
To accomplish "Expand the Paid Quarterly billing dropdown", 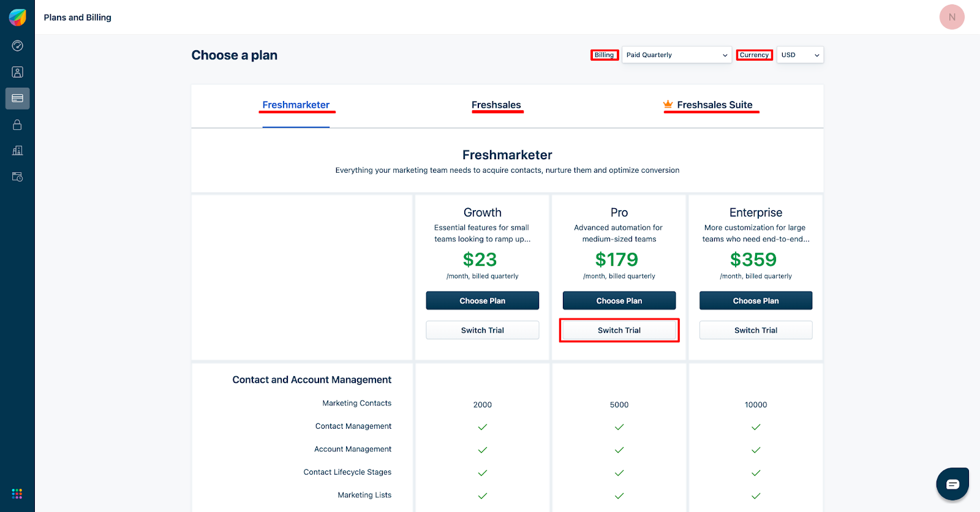I will pos(677,55).
